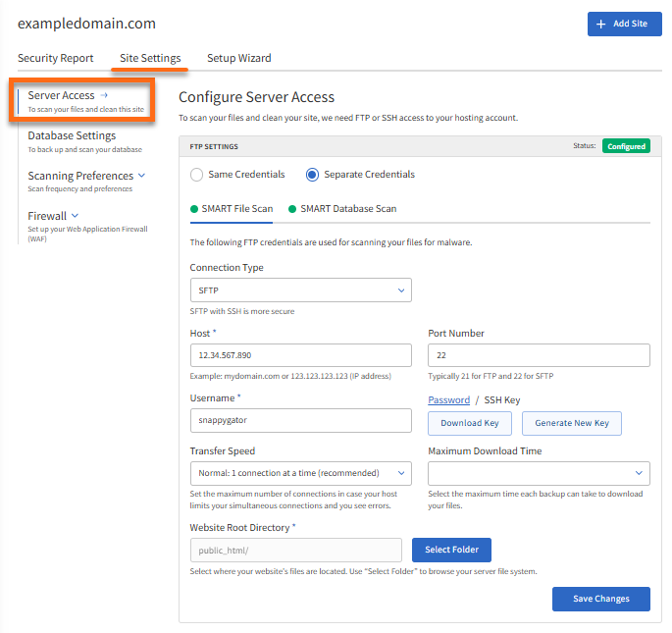The width and height of the screenshot is (672, 633).
Task: Click green status dot beside SMART File Scan
Action: [x=194, y=209]
